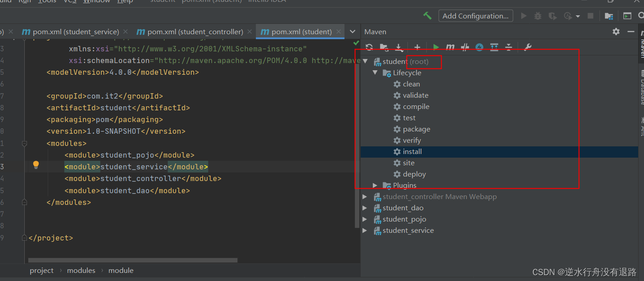Open the Profiler run dropdown arrow
Viewport: 644px width, 281px height.
pos(577,16)
